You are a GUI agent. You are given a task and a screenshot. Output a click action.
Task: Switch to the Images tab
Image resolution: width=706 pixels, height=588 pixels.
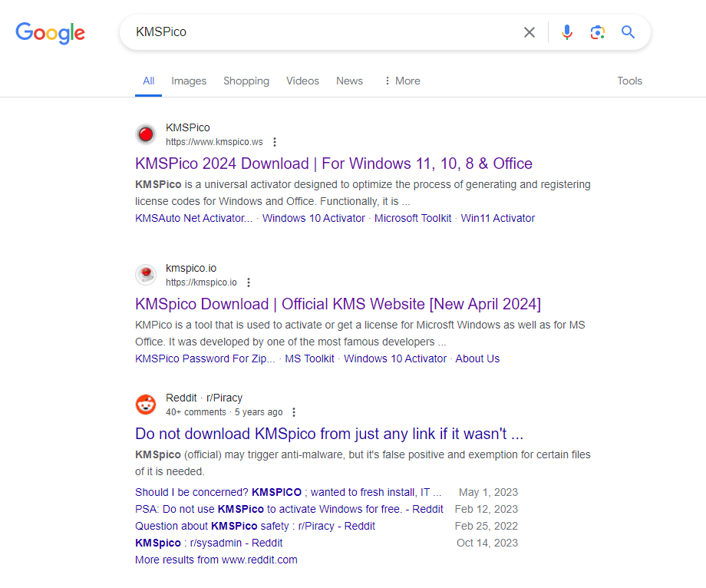tap(189, 81)
